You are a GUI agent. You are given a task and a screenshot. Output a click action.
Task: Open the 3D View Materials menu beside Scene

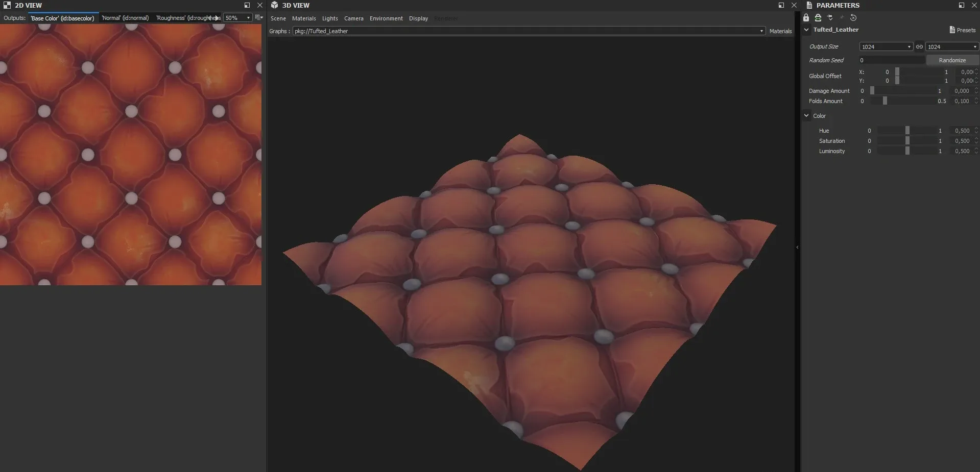tap(304, 18)
